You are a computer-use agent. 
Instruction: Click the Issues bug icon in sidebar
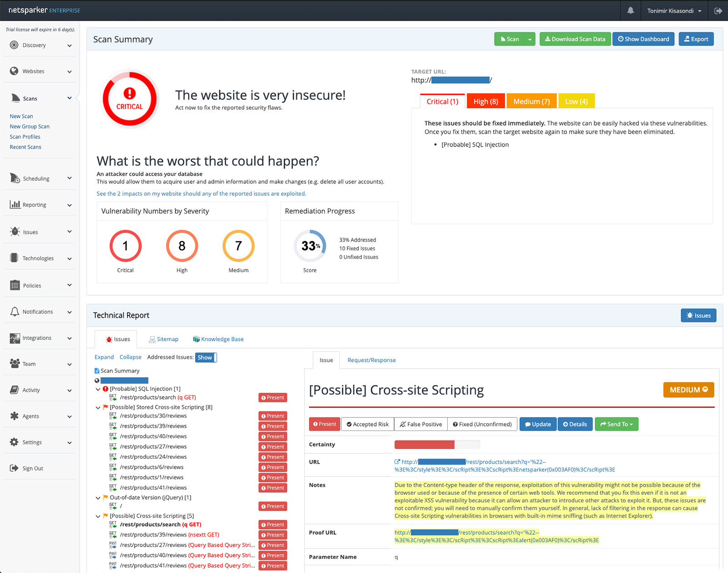(15, 232)
